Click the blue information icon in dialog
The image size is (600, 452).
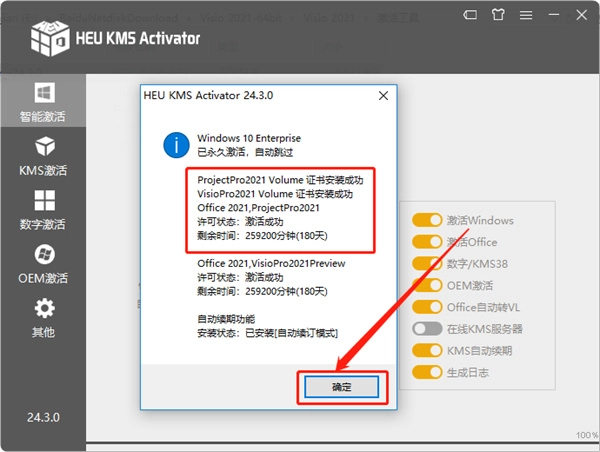pyautogui.click(x=176, y=145)
